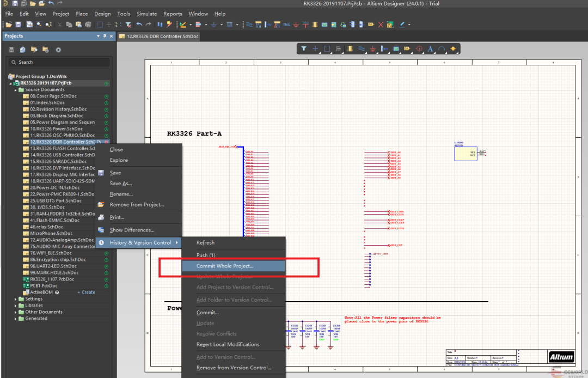Screen dimensions: 588x378
Task: Click the Place Wire icon in active bar
Action: tap(361, 49)
